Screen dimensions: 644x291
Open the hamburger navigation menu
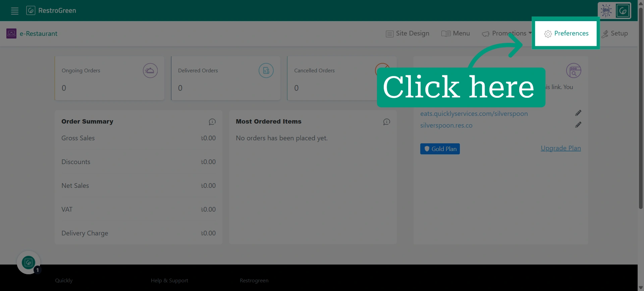click(15, 11)
